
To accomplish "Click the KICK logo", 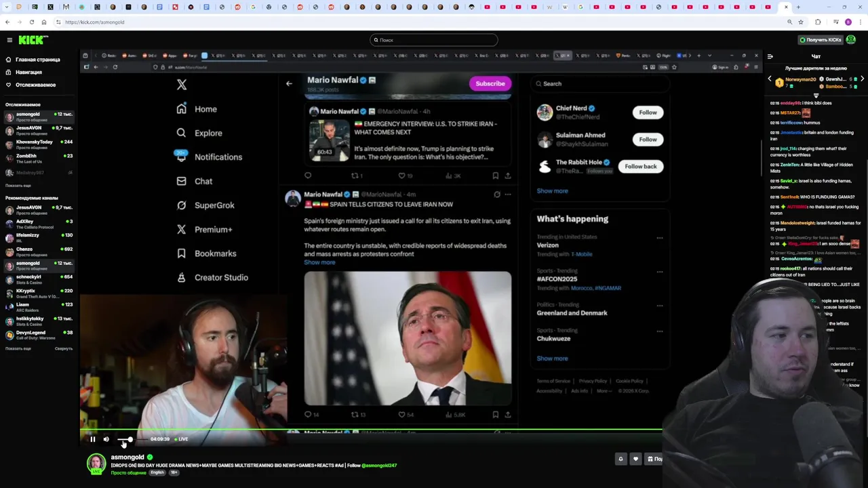I will coord(33,40).
